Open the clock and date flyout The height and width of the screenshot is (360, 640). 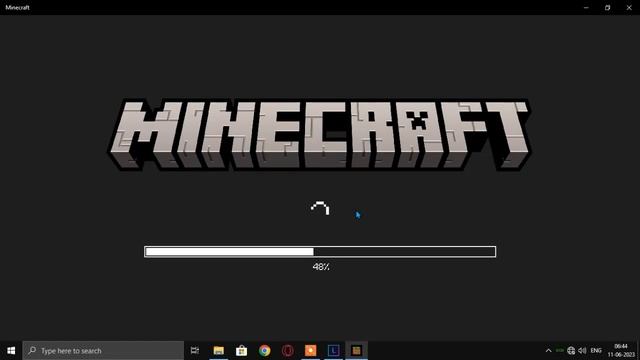coord(621,351)
